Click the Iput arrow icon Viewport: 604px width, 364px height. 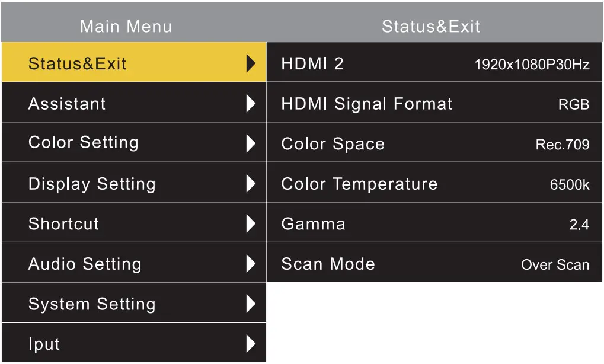(251, 344)
